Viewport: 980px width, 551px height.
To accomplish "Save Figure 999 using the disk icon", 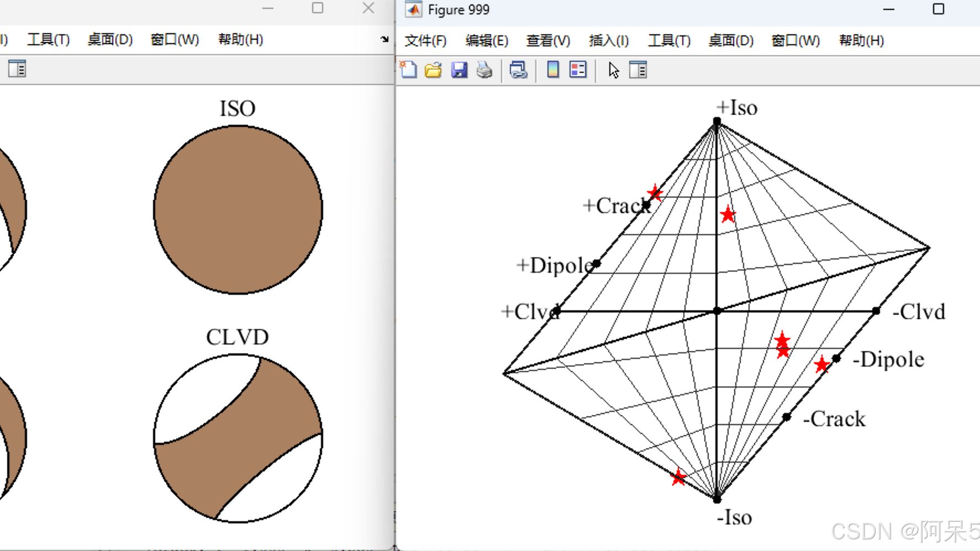I will [x=459, y=70].
